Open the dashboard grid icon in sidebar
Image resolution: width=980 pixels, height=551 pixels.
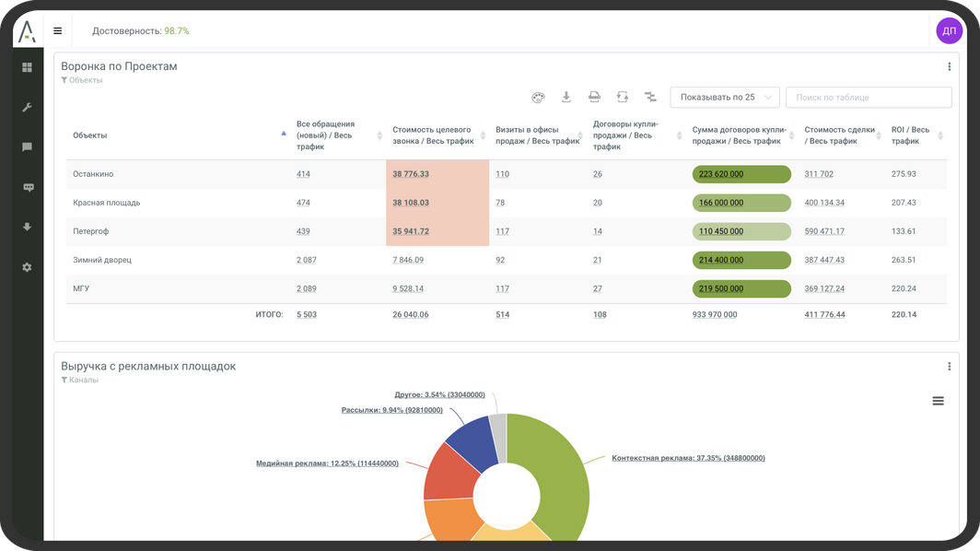pos(28,67)
